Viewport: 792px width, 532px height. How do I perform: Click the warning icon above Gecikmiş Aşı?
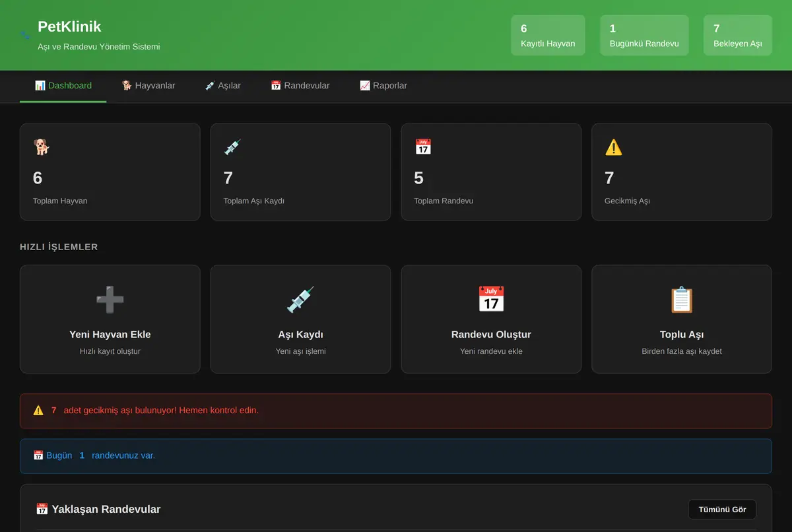pos(614,147)
